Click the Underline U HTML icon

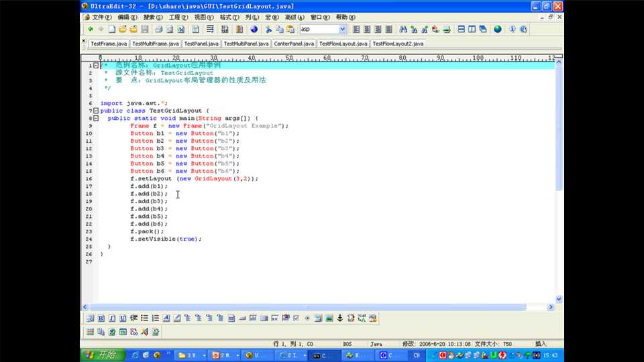(123, 318)
